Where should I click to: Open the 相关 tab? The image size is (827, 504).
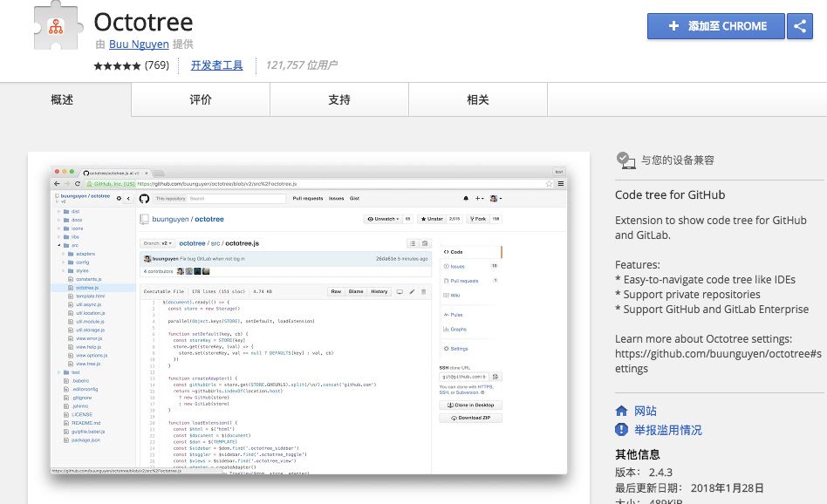click(x=476, y=99)
